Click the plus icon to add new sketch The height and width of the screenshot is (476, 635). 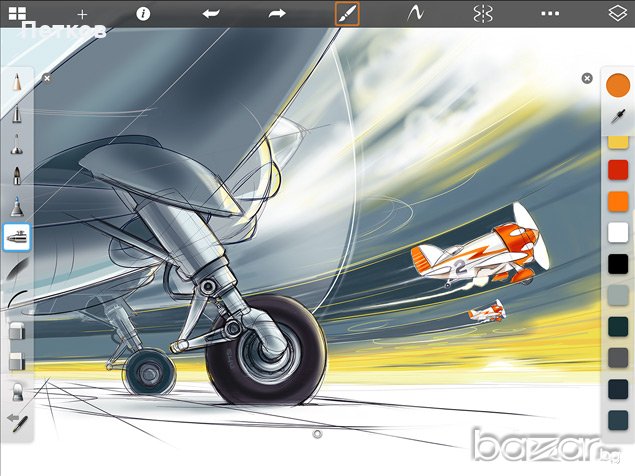click(82, 14)
